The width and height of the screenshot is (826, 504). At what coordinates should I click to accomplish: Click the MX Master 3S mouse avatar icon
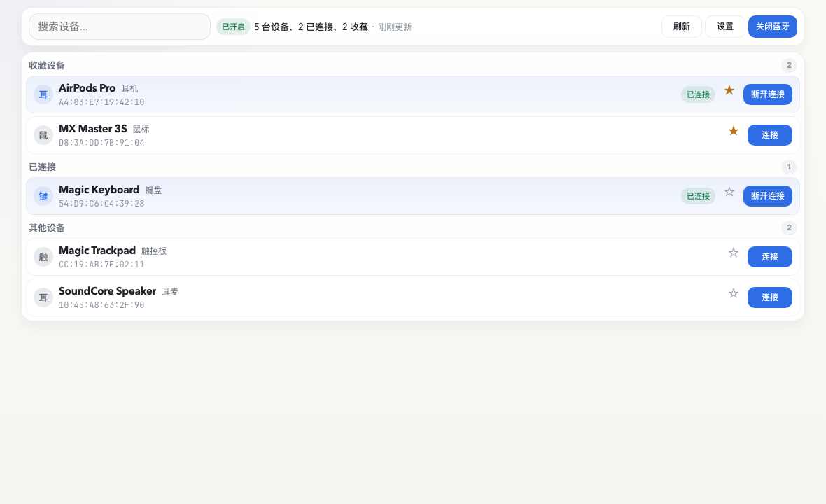click(43, 135)
